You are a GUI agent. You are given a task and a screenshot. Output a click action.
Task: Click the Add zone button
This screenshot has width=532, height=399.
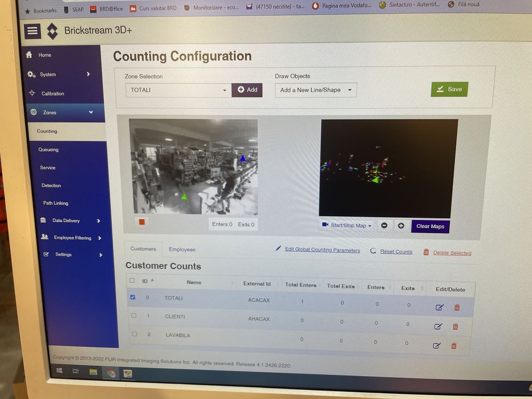(x=247, y=90)
